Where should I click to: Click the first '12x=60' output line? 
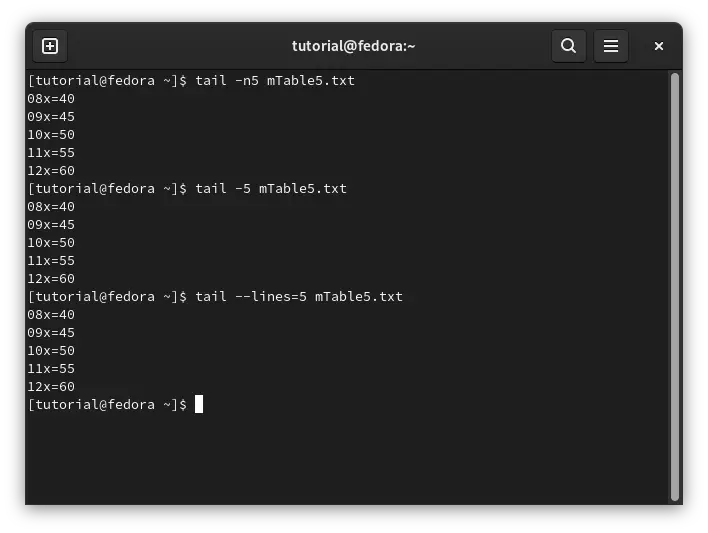coord(51,171)
